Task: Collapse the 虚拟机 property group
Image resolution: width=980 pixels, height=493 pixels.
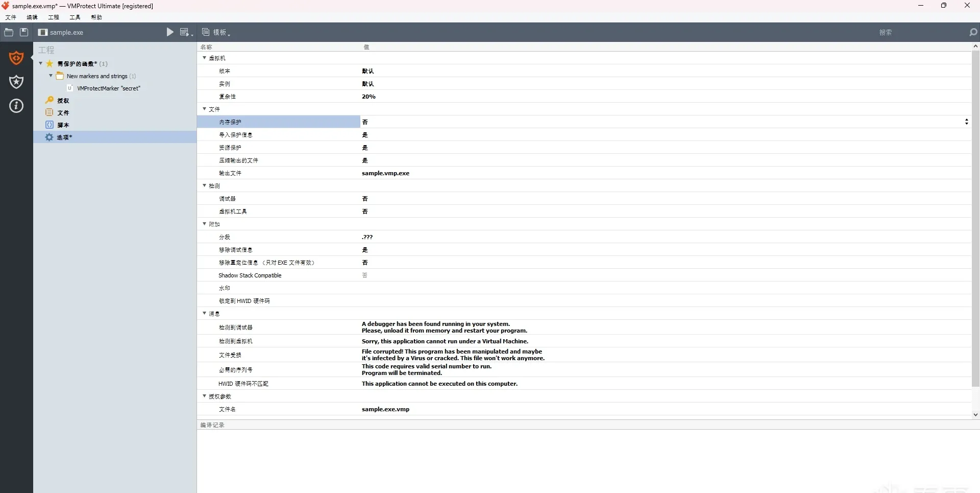Action: tap(205, 58)
